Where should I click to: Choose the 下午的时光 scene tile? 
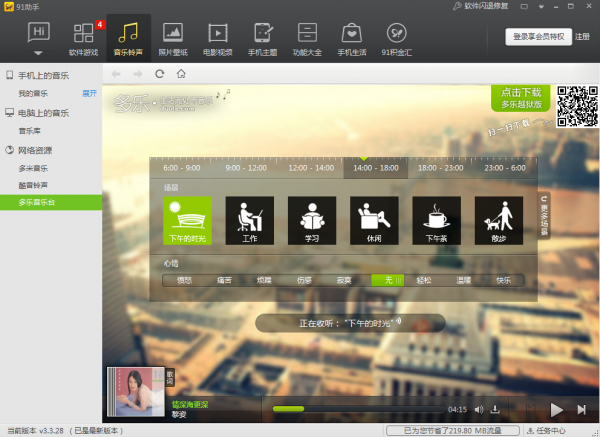point(188,220)
